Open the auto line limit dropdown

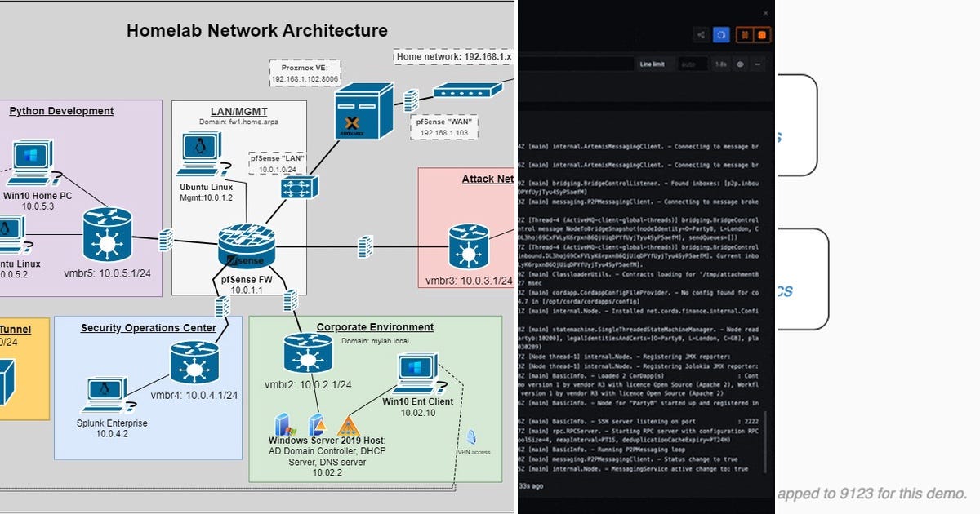point(694,64)
